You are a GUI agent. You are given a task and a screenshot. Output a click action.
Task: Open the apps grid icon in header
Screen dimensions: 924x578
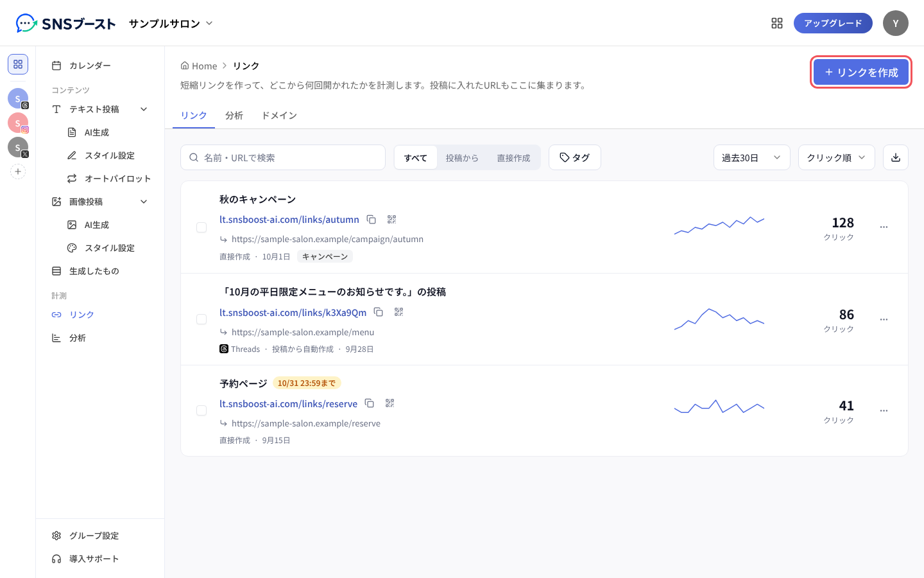pos(777,23)
